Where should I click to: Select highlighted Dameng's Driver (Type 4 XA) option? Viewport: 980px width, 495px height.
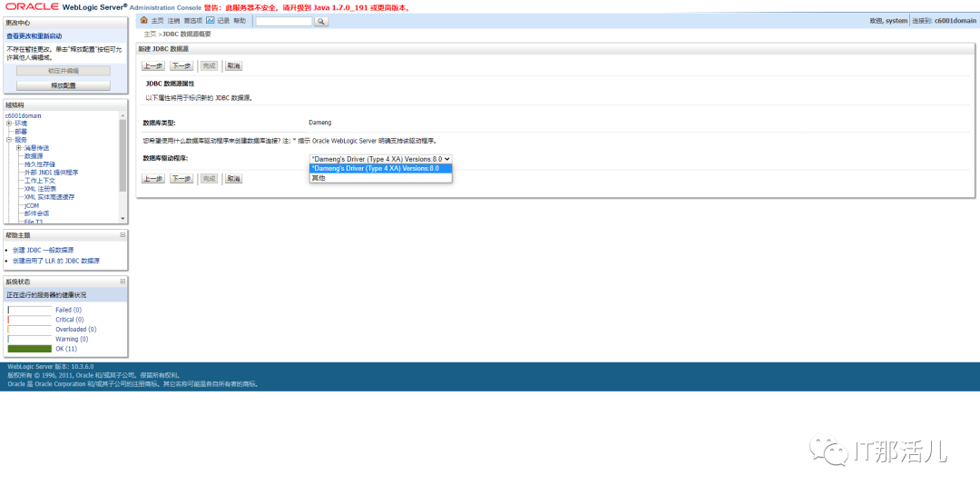click(380, 168)
